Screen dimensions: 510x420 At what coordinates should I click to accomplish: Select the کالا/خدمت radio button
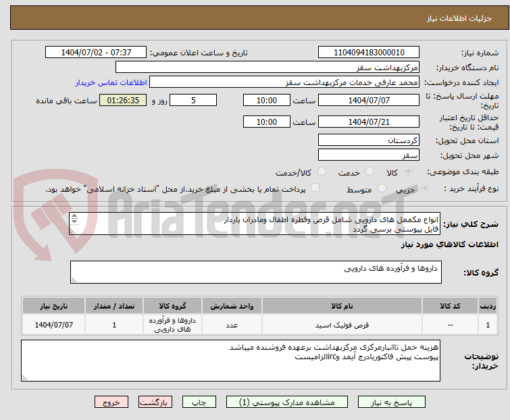click(322, 172)
